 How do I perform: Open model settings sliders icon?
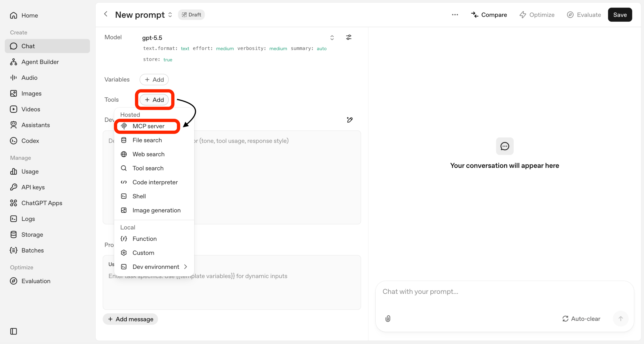(349, 37)
